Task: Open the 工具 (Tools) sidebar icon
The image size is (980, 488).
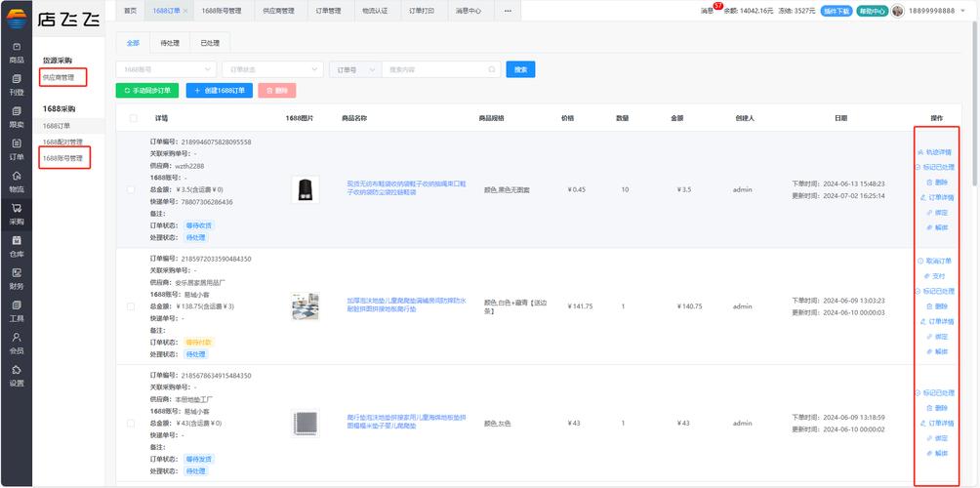Action: coord(17,309)
